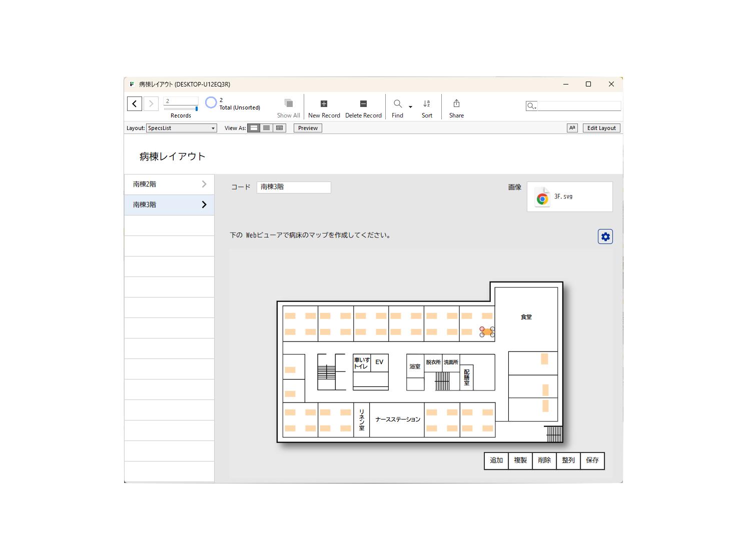Viewport: 747px width, 560px height.
Task: Open the 3F.svg Chrome file icon
Action: (x=542, y=197)
